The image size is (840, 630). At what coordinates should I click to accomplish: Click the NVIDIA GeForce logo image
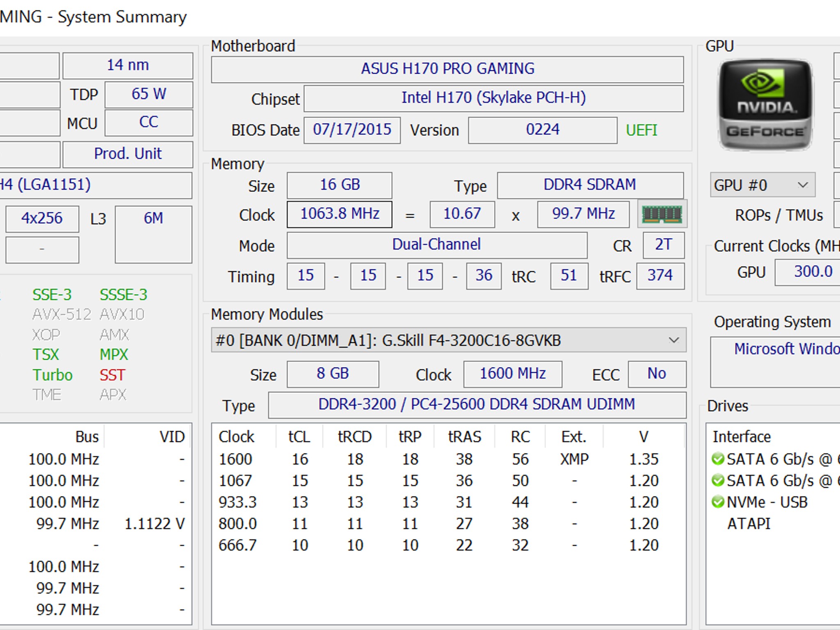tap(765, 105)
